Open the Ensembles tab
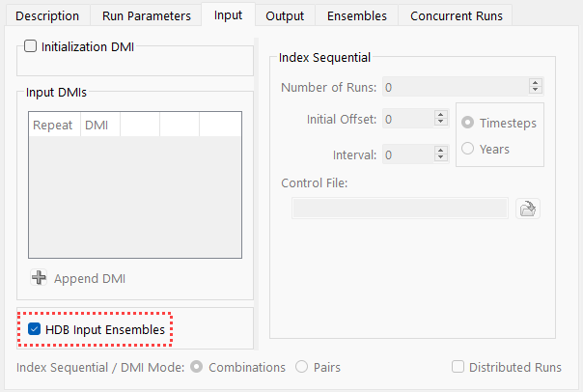Screen dimensions: 583x392 coord(356,15)
